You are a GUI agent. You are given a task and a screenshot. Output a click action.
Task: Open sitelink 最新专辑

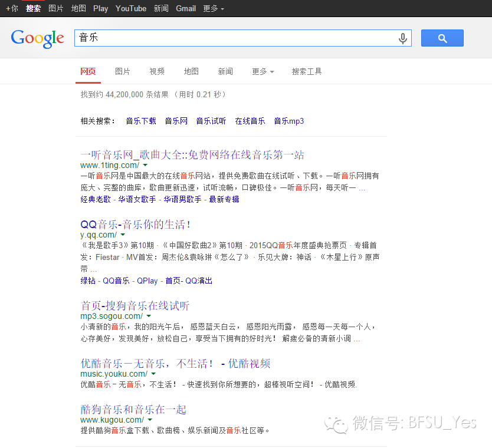tap(224, 199)
